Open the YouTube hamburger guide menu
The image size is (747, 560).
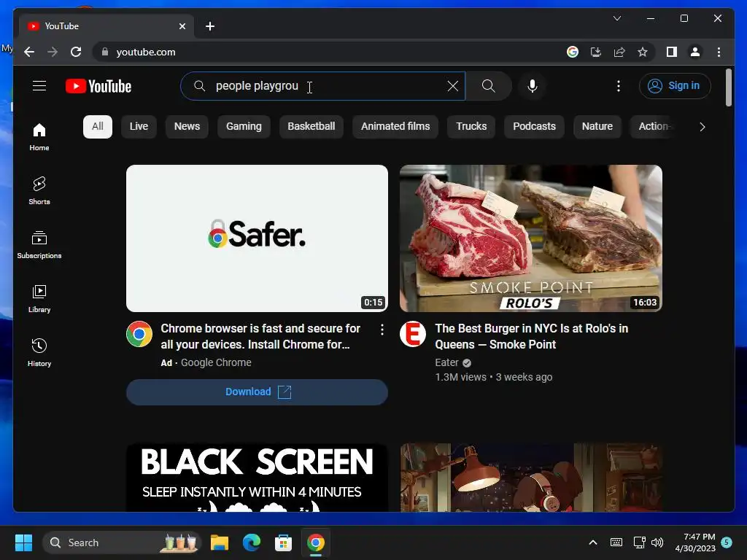tap(39, 86)
